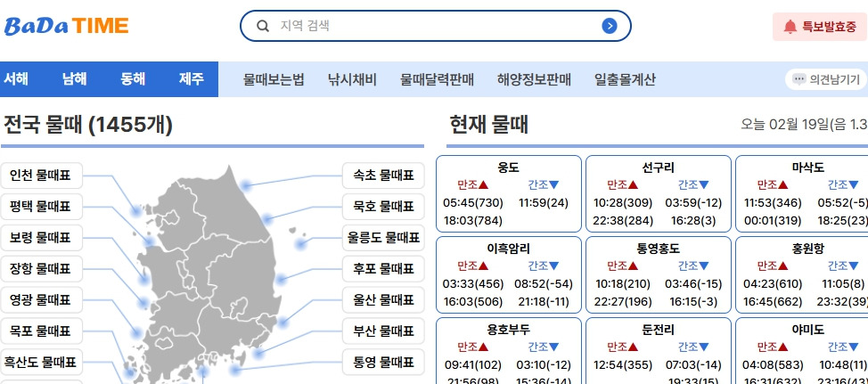Open the 이흑암리 tide card

(x=509, y=275)
